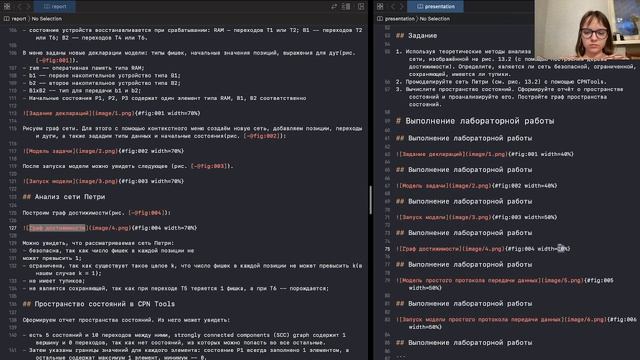Open the related items grid in presentation pane

point(380,6)
